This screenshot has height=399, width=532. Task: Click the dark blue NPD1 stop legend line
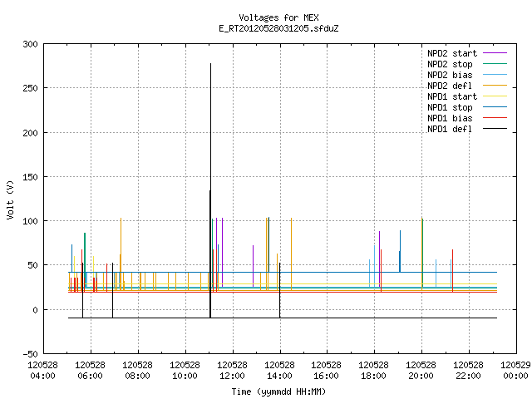coord(495,107)
